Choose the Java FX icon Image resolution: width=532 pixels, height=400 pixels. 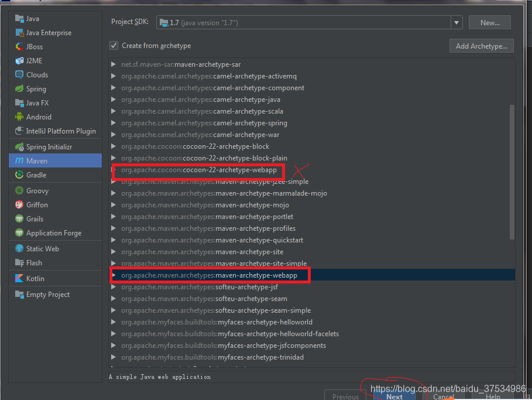pyautogui.click(x=19, y=103)
